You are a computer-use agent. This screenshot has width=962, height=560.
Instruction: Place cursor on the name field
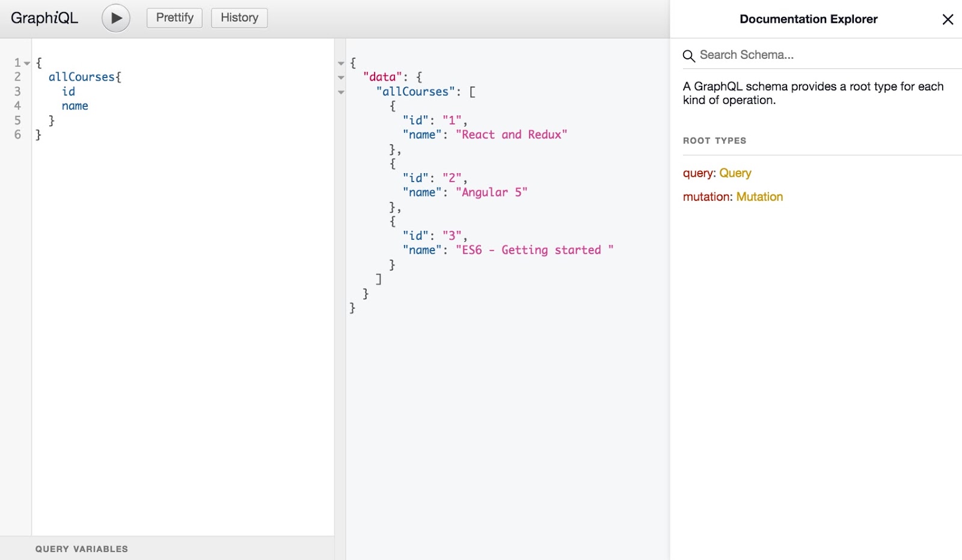coord(75,105)
